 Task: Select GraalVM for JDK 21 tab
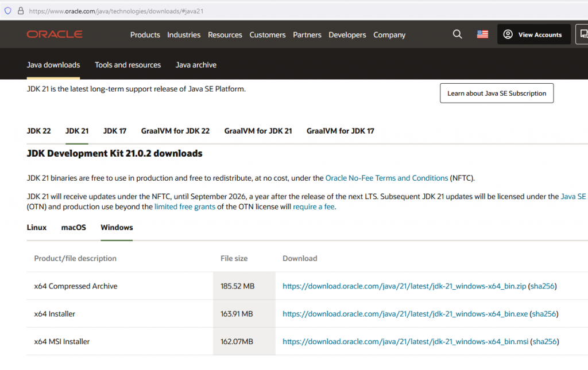click(258, 131)
